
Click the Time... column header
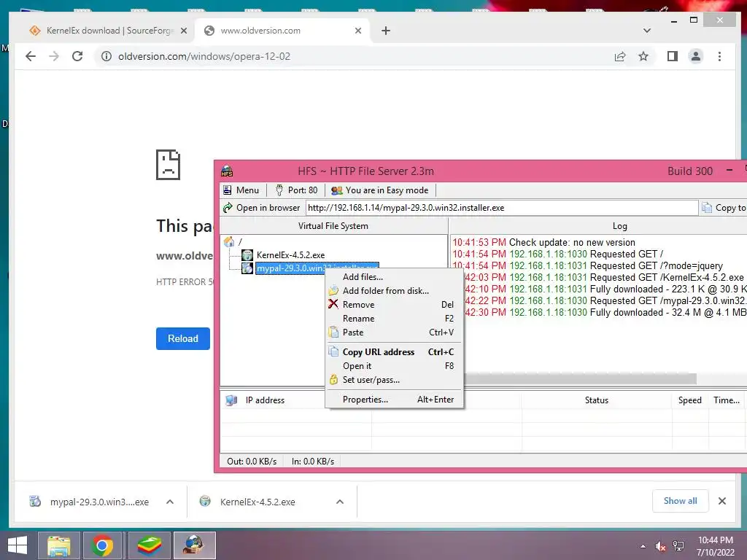(727, 400)
